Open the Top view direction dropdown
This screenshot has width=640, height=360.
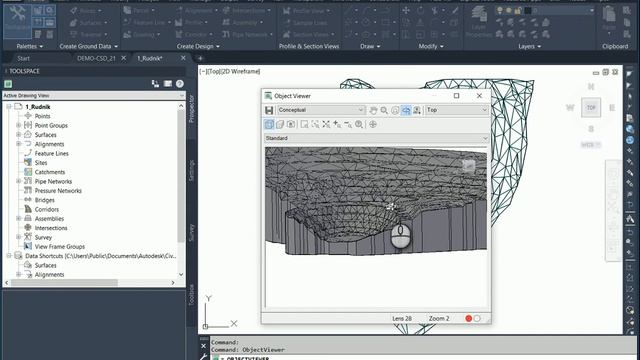click(456, 110)
